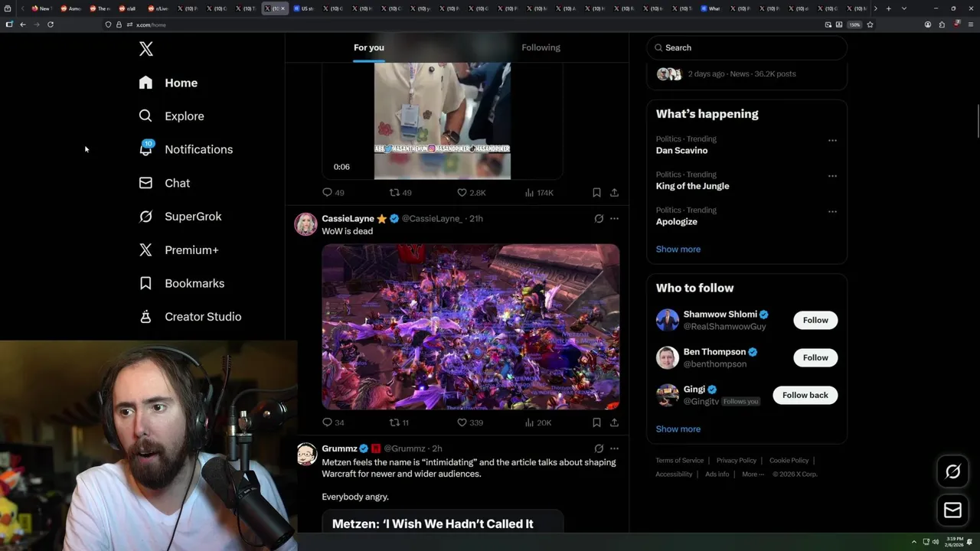This screenshot has width=980, height=551.
Task: Click into the Search field
Action: click(x=746, y=47)
